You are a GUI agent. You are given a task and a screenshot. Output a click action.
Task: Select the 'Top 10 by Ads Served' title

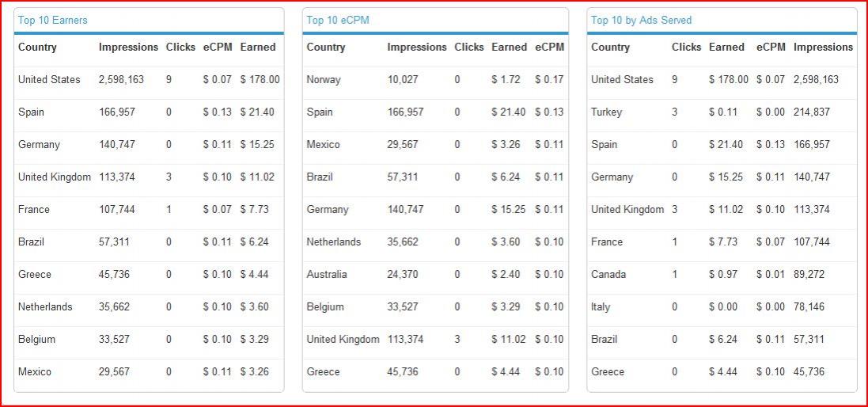point(641,20)
